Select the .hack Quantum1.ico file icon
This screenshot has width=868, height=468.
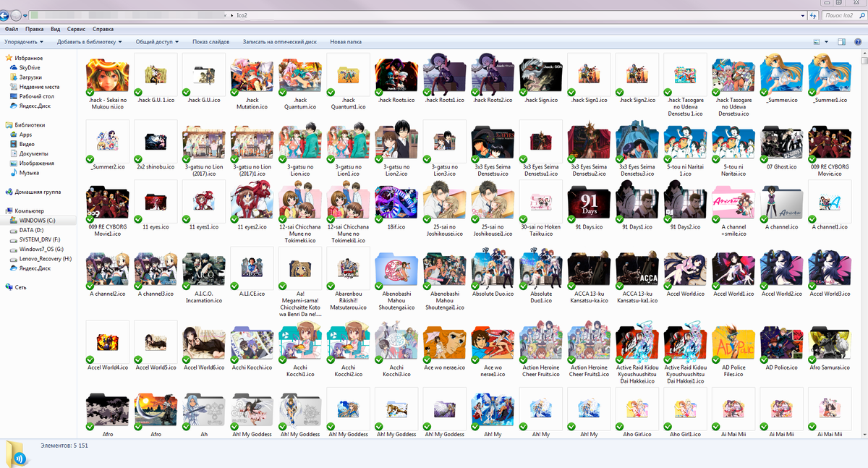pyautogui.click(x=349, y=75)
